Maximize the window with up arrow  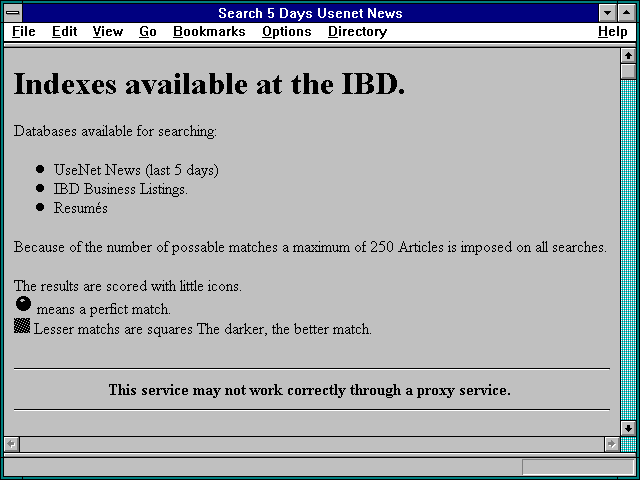(x=627, y=13)
